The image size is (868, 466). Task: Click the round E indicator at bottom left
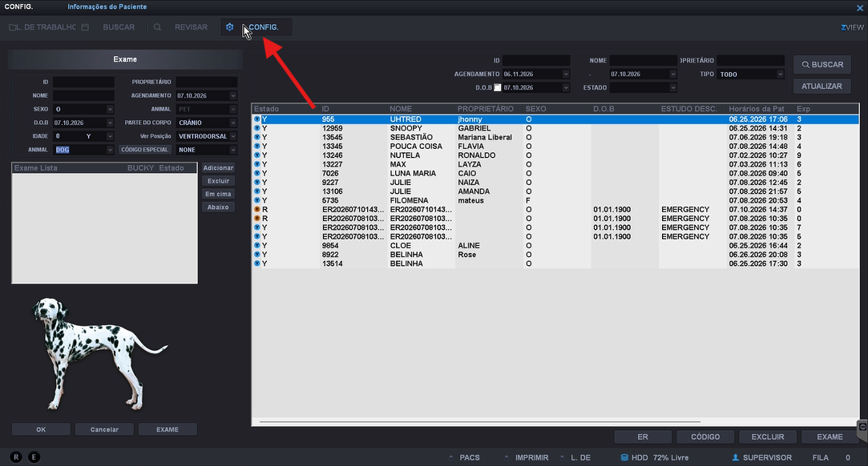coord(34,457)
